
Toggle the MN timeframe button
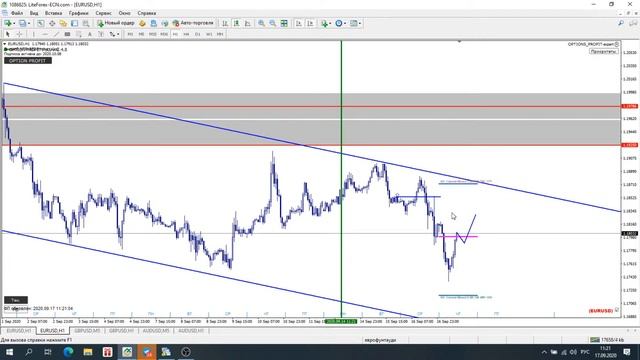(x=220, y=34)
